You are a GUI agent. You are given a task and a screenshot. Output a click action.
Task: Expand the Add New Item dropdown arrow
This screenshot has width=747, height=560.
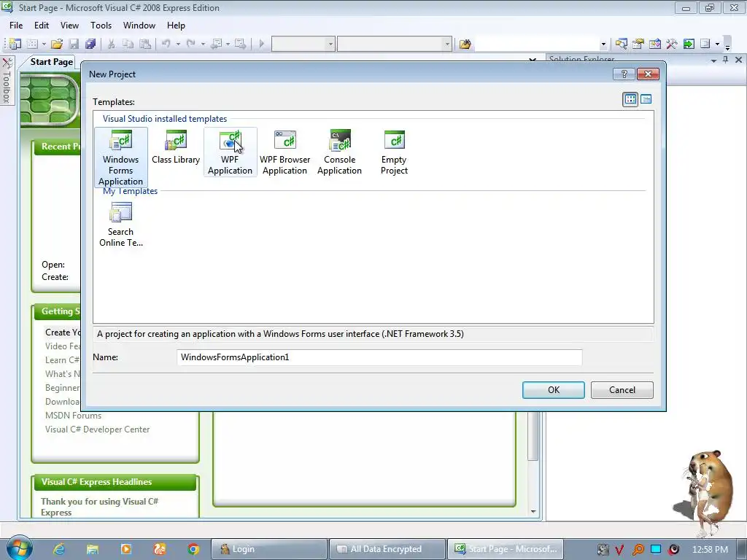[44, 44]
